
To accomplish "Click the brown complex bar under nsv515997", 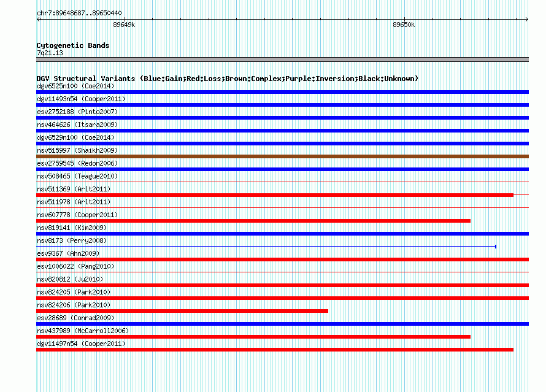I will pos(282,156).
